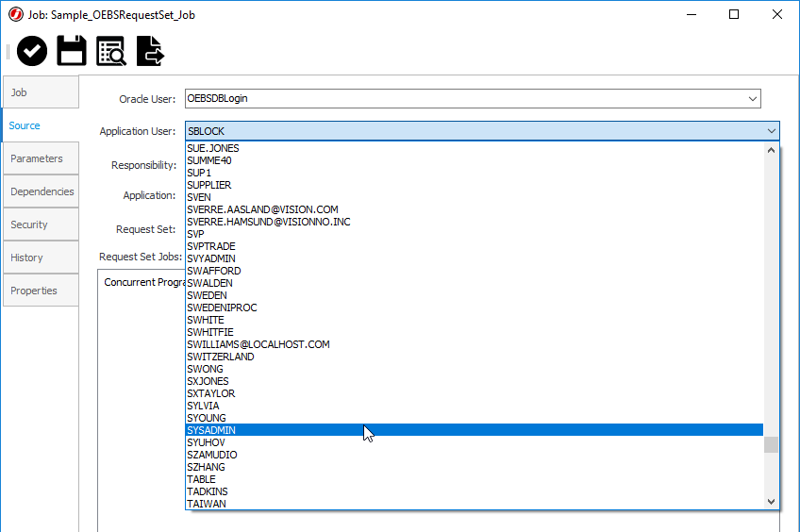The width and height of the screenshot is (800, 532).
Task: Choose SWALDEN from the list
Action: pos(475,283)
